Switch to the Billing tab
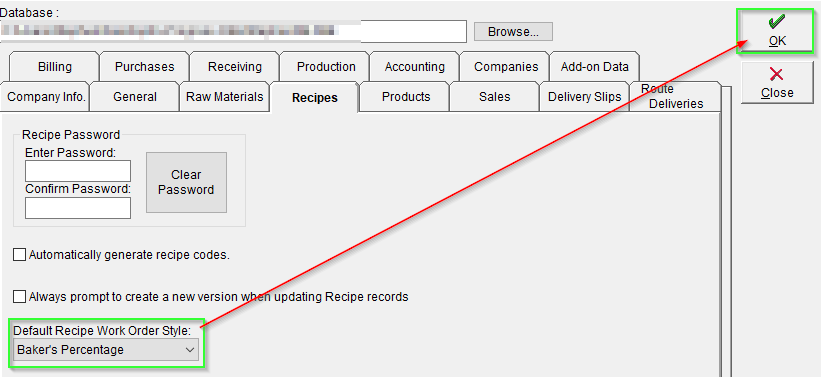Viewport: 821px width, 377px height. point(54,66)
